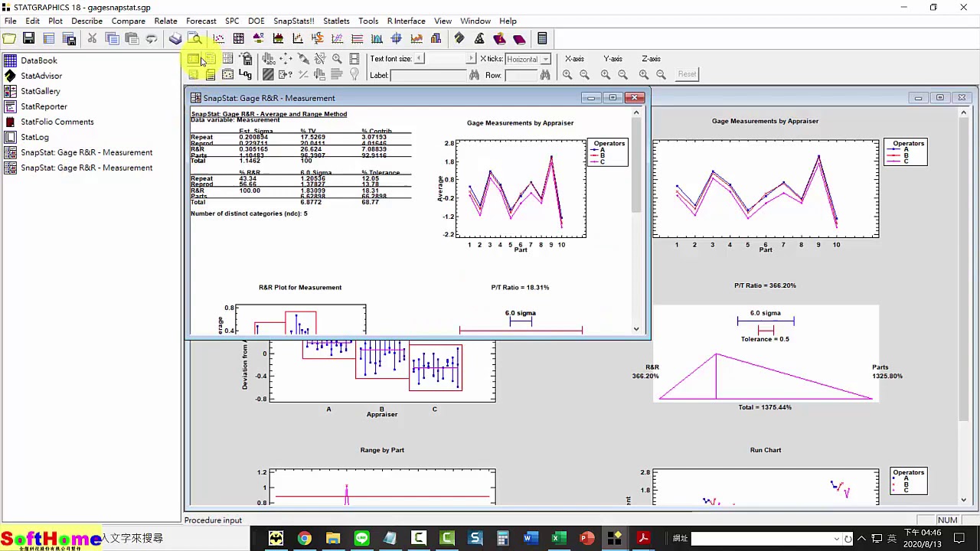Image resolution: width=980 pixels, height=551 pixels.
Task: Decrease text font size left arrow
Action: point(419,59)
